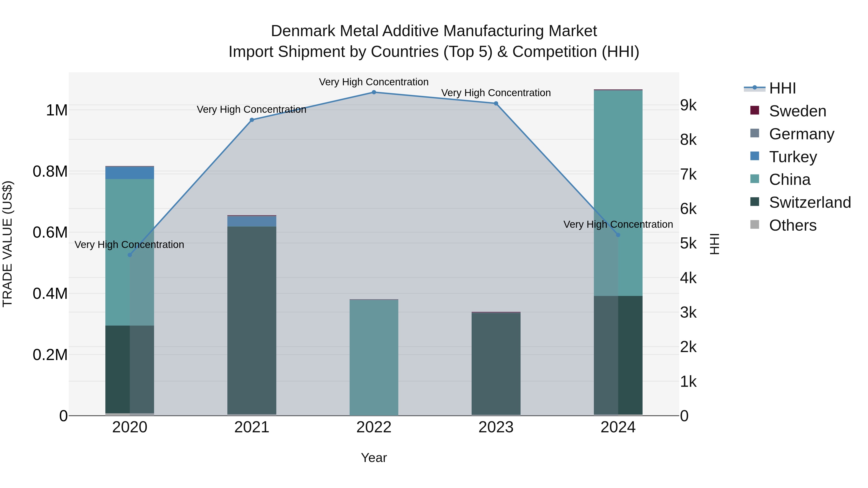Viewport: 868px width, 488px height.
Task: Click the 1k tick on HHI axis
Action: tap(688, 381)
